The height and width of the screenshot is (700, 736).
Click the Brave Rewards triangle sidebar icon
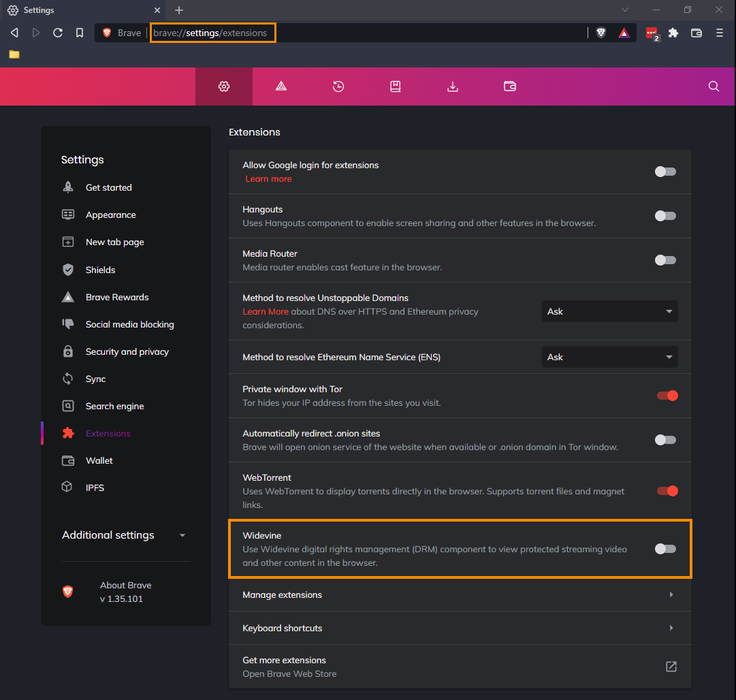click(x=68, y=297)
